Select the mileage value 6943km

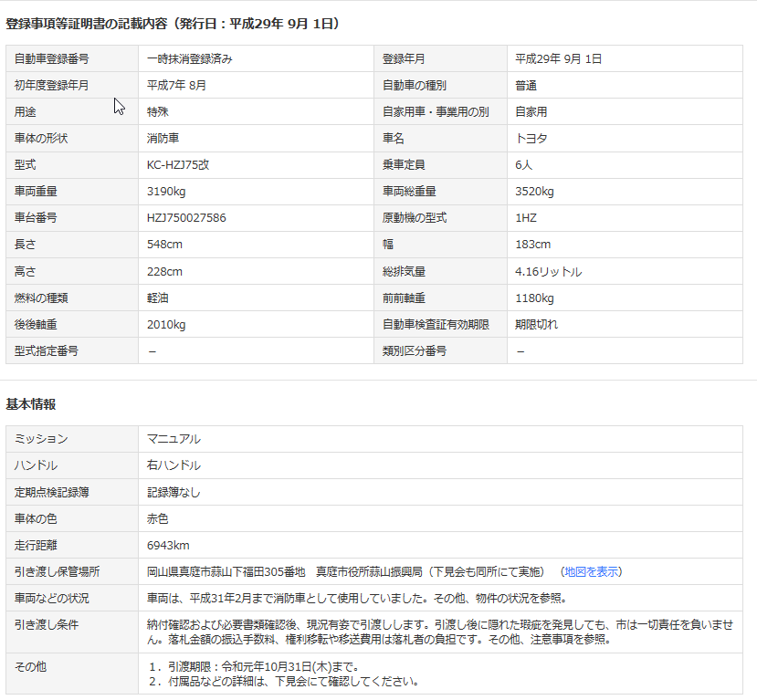tap(168, 545)
